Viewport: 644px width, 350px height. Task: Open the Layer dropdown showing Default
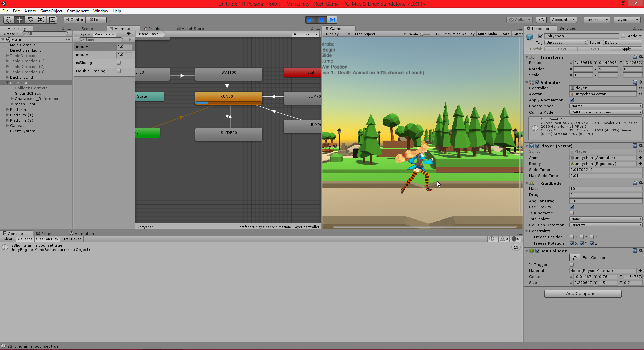[x=623, y=43]
